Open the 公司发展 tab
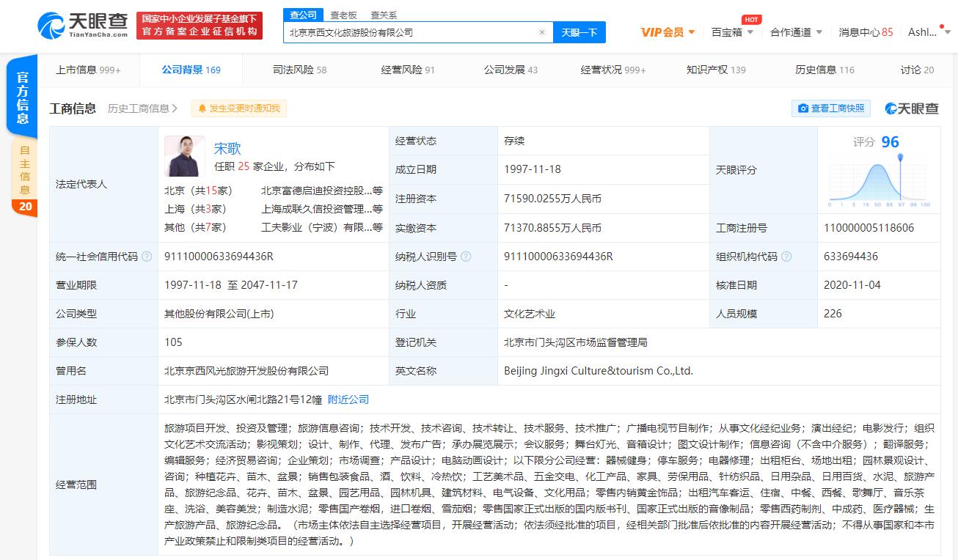This screenshot has width=958, height=560. [511, 70]
